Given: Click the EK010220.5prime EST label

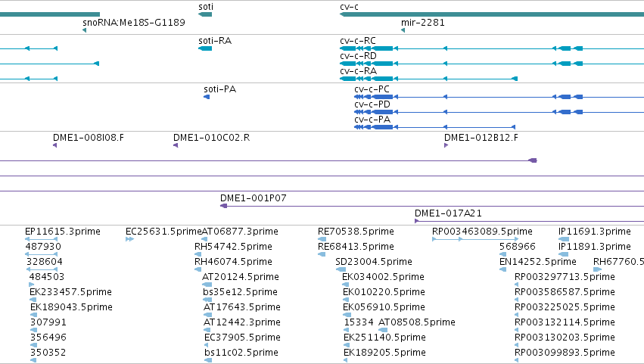Looking at the screenshot, I should pos(384,292).
